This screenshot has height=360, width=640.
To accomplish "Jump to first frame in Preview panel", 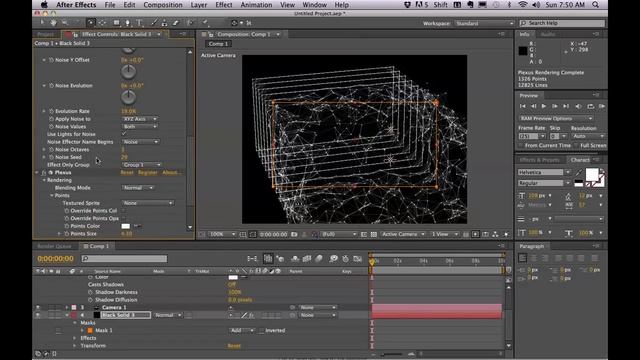I will pos(522,106).
